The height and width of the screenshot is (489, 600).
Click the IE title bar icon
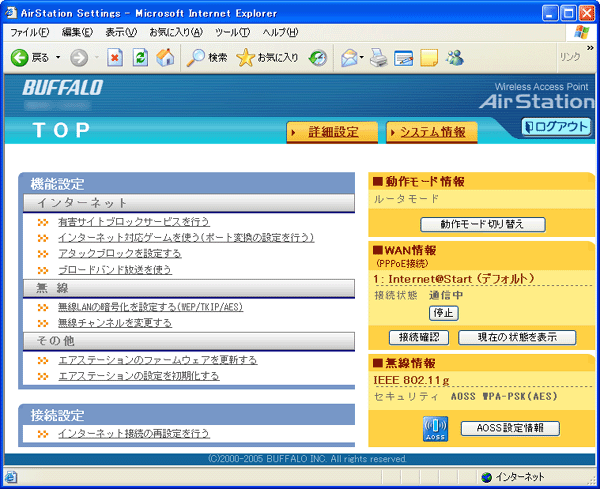coord(11,13)
